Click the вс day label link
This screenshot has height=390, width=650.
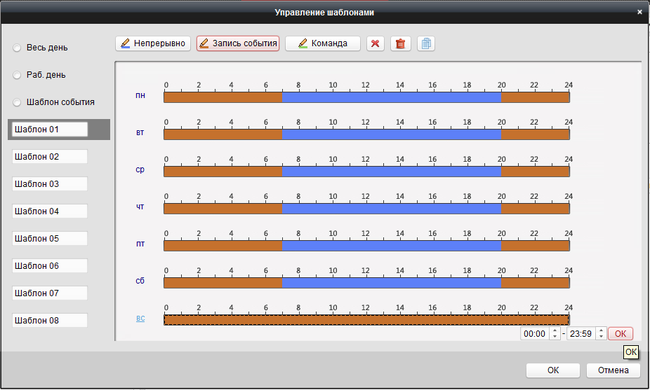[141, 318]
